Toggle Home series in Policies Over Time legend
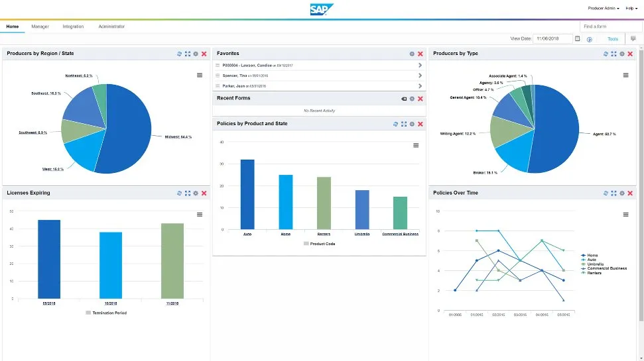The height and width of the screenshot is (361, 644). (592, 255)
